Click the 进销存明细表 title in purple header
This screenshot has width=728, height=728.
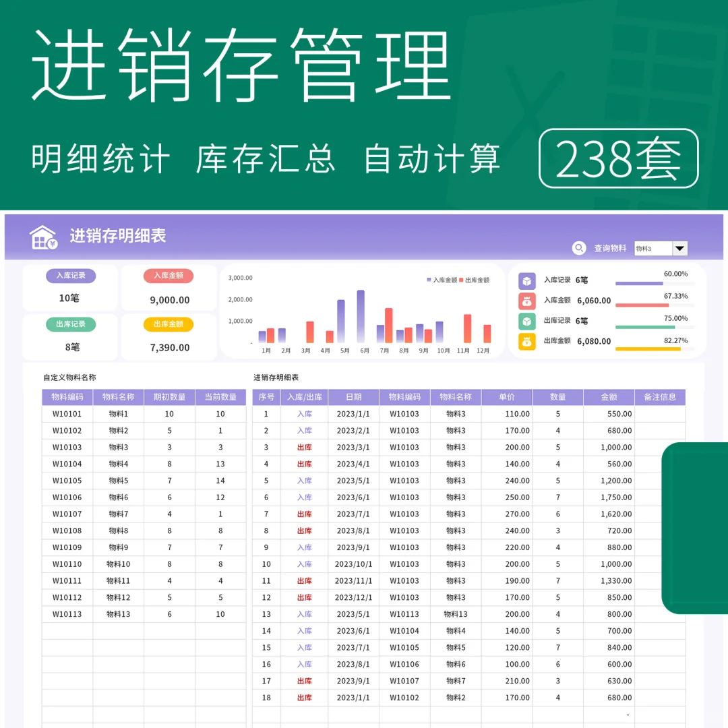pos(118,236)
